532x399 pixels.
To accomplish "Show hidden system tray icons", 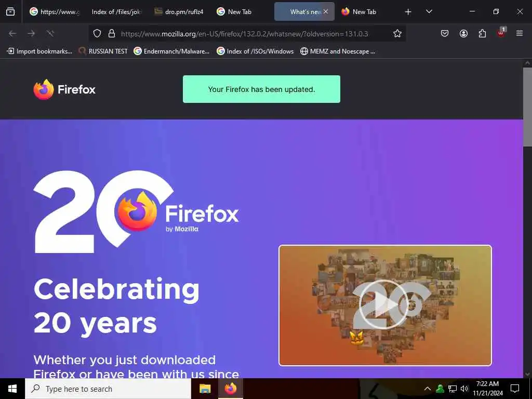I will [428, 389].
